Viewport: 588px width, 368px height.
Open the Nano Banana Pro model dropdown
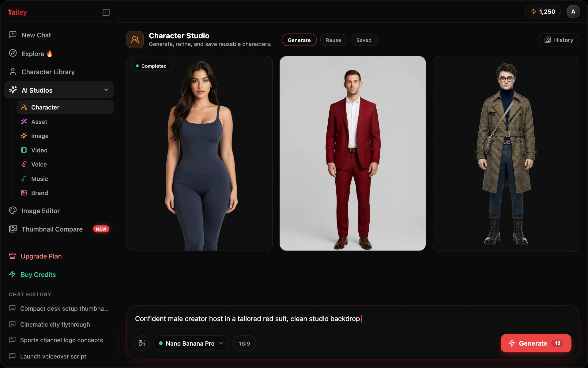point(191,343)
